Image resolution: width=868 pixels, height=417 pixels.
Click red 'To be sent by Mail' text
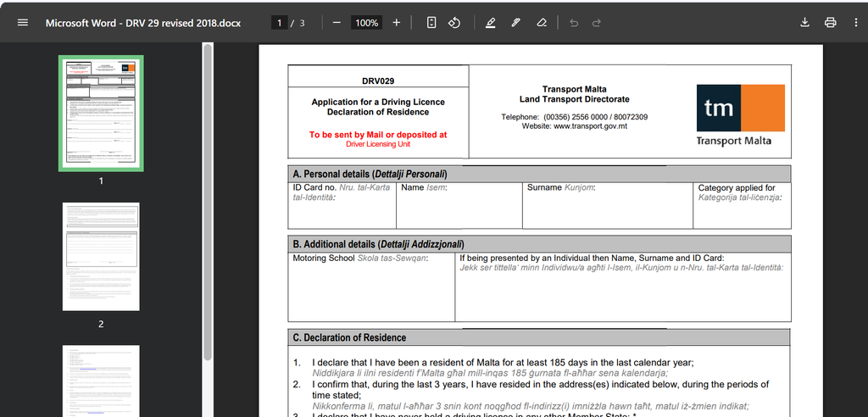click(x=378, y=135)
